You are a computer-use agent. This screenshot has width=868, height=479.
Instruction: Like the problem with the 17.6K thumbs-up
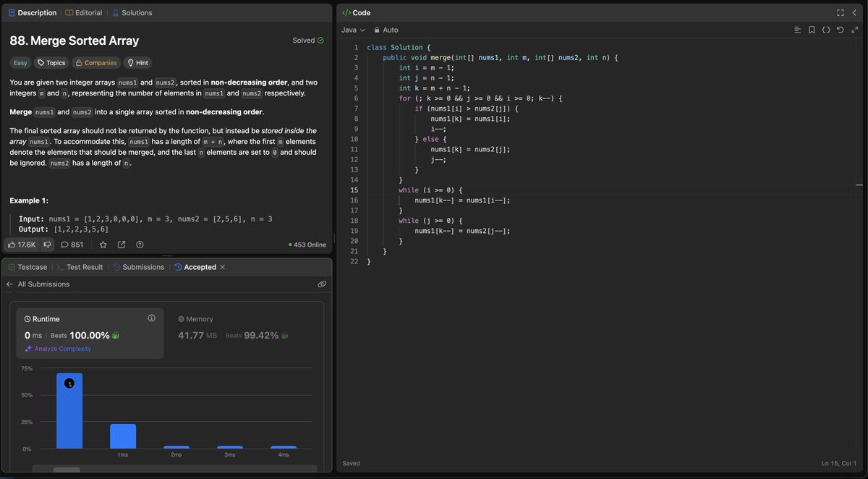tap(22, 245)
